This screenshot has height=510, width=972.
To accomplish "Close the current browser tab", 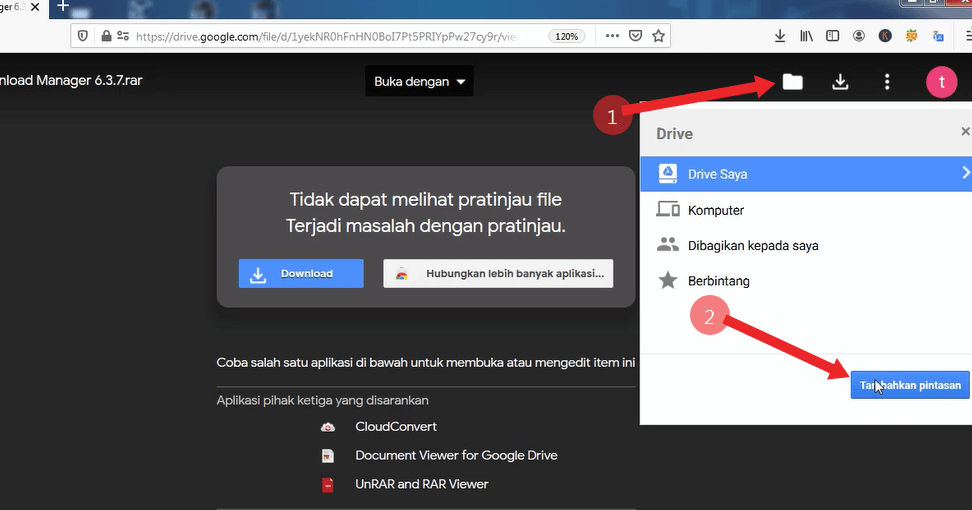I will pos(35,7).
